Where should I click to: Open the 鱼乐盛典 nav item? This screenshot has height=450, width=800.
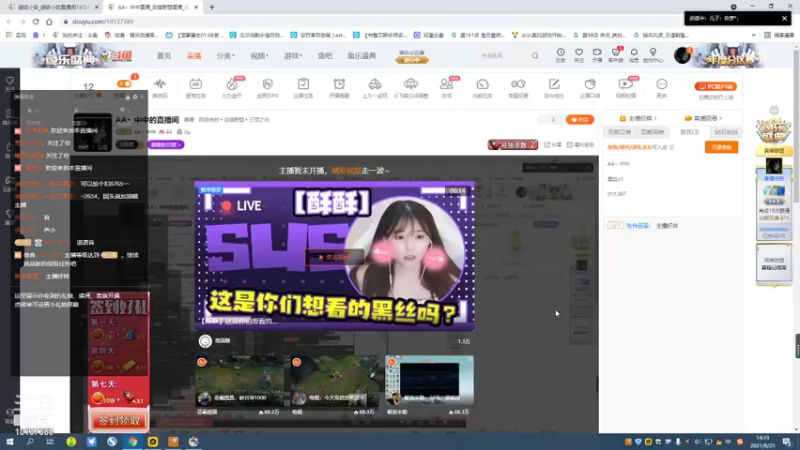[362, 56]
